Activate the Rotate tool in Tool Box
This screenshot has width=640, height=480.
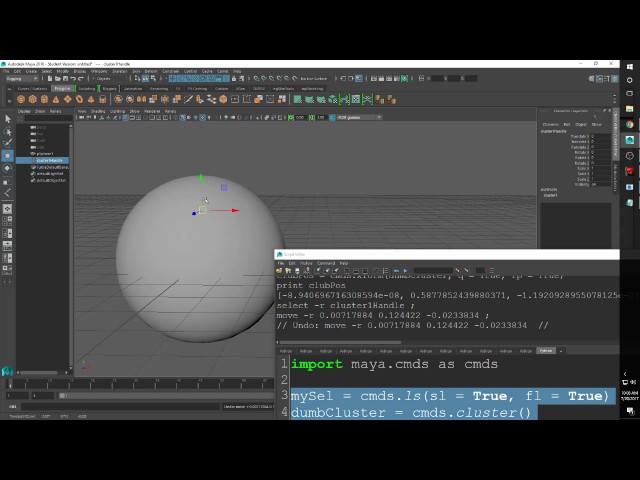(x=8, y=168)
